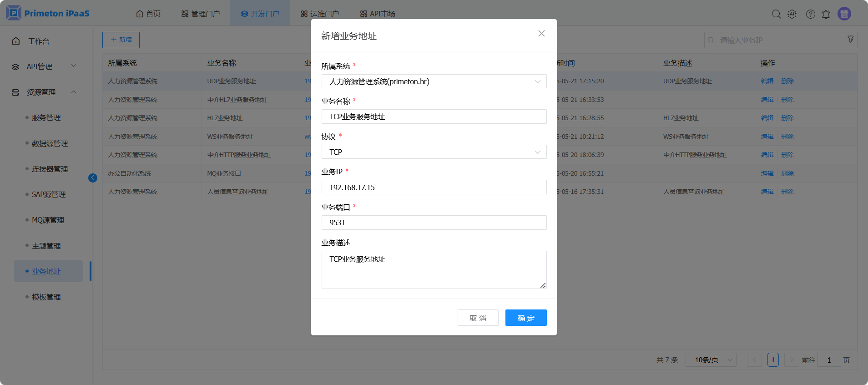The image size is (868, 385).
Task: Open the notifications bell icon
Action: tap(826, 14)
